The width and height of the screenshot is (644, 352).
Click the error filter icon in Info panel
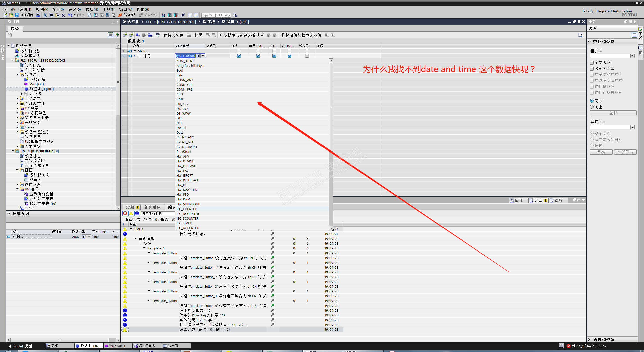125,214
